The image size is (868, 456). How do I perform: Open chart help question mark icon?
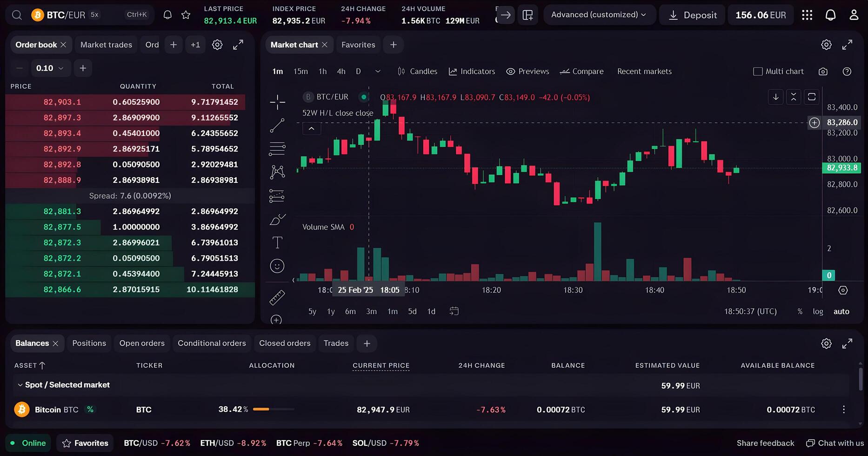tap(847, 72)
